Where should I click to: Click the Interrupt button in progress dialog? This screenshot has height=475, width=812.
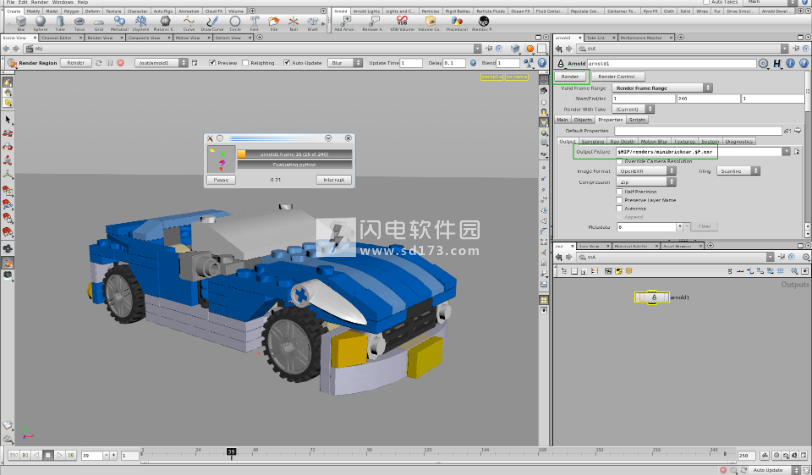pyautogui.click(x=334, y=180)
